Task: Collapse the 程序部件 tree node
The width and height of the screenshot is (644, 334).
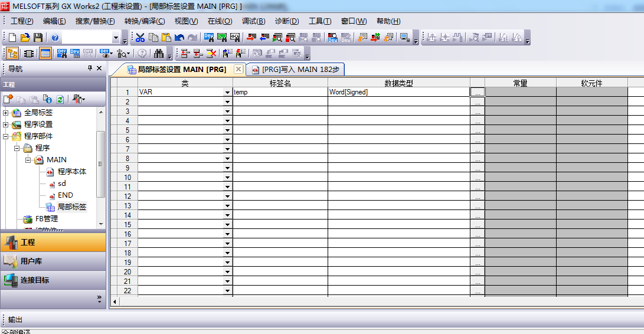Action: [6, 136]
